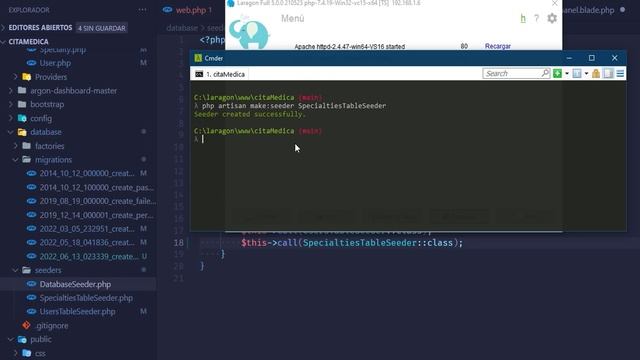Image resolution: width=640 pixels, height=360 pixels.
Task: Open 2019_12_14_000001_create_per... migration
Action: pos(96,215)
